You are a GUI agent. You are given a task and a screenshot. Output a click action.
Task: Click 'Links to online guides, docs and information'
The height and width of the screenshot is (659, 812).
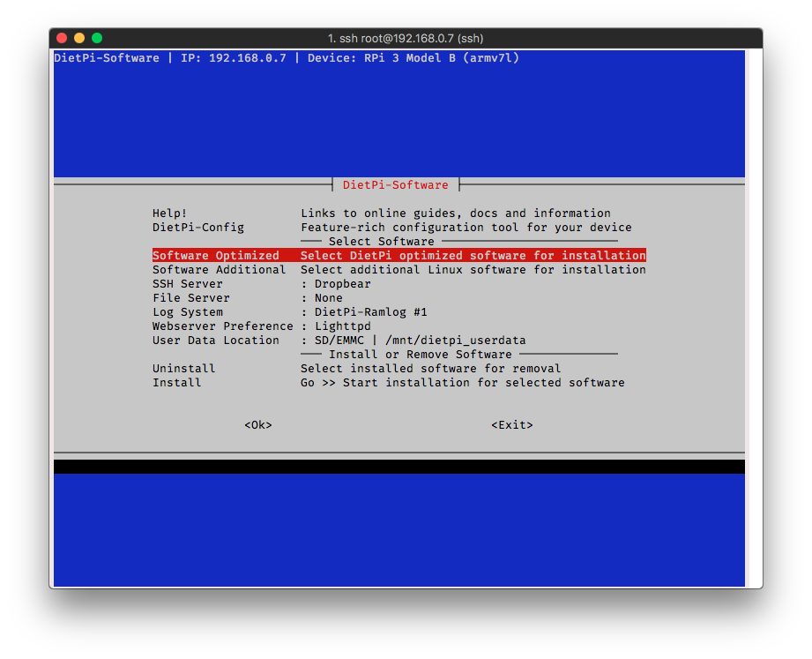point(456,213)
